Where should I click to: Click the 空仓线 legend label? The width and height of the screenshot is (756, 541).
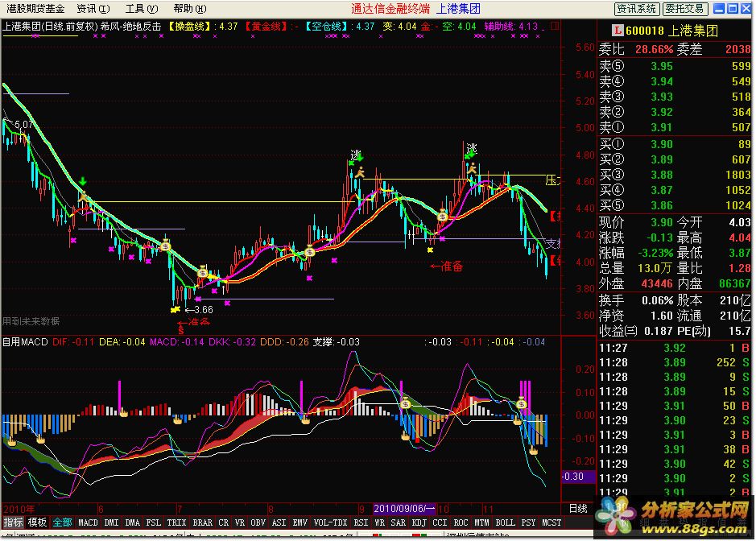point(327,26)
